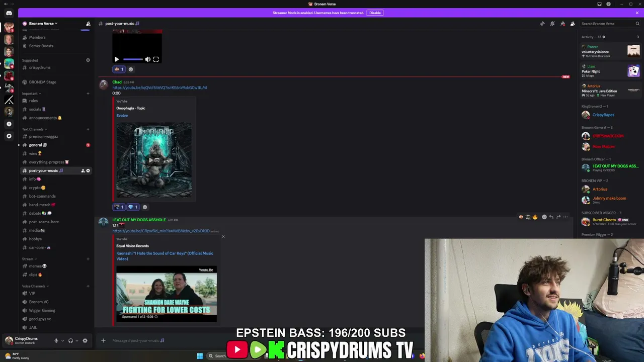Open the announcements channel
The height and width of the screenshot is (362, 644).
tap(56, 118)
